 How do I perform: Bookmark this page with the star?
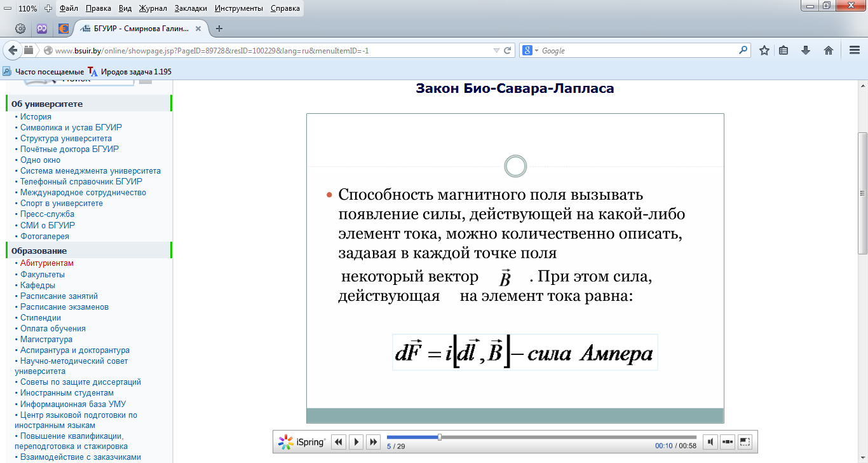click(x=764, y=50)
